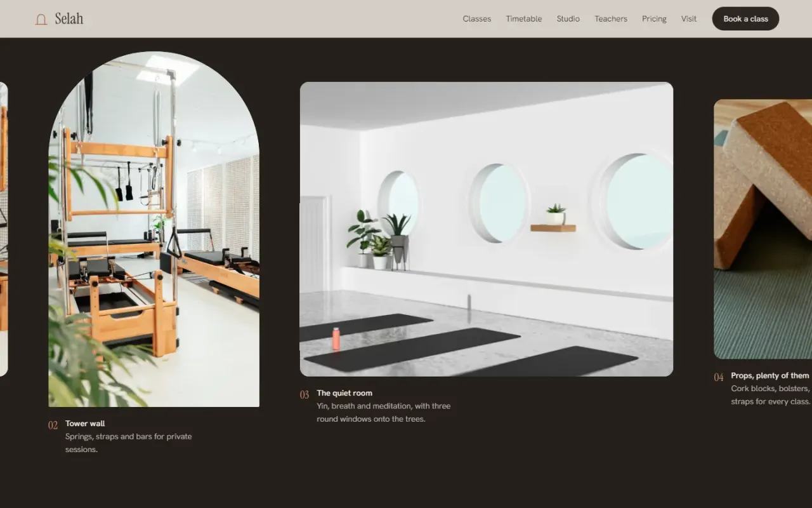812x508 pixels.
Task: Go to the Timetable page
Action: pos(524,19)
